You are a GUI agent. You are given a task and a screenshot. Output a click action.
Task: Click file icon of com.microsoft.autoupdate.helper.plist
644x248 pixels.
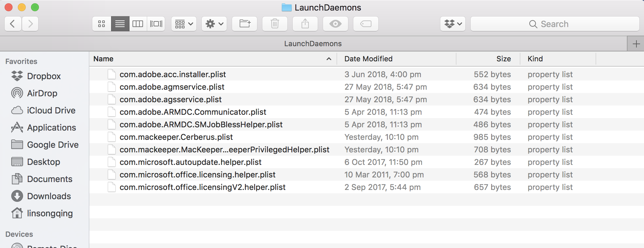(x=112, y=162)
